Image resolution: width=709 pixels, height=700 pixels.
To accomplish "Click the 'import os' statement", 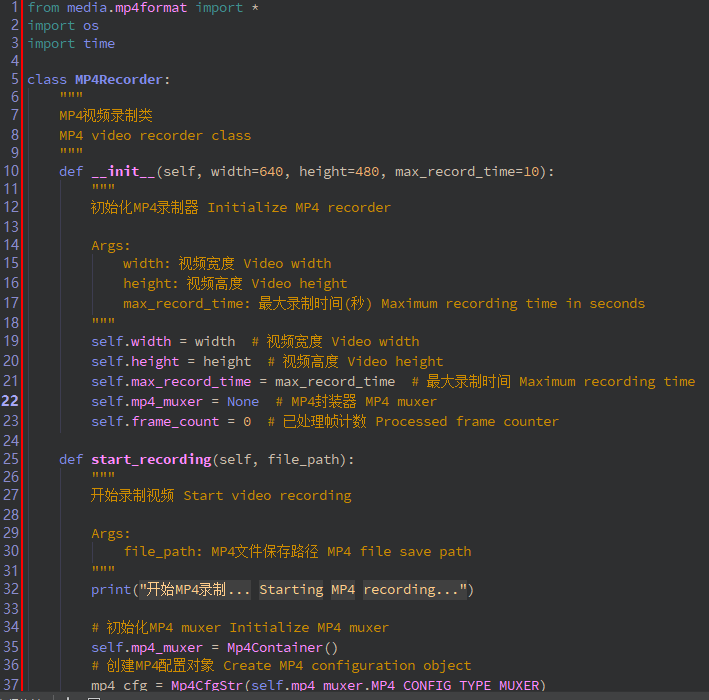I will pos(63,25).
